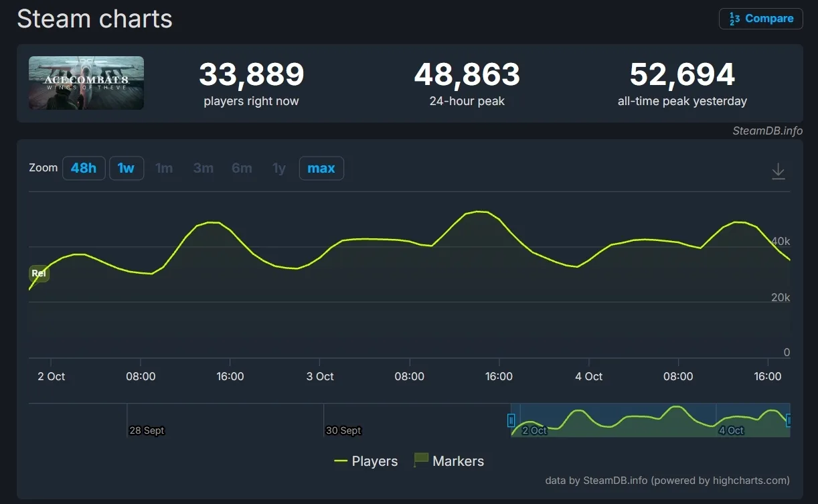
Task: Click the players right now caption
Action: click(251, 101)
